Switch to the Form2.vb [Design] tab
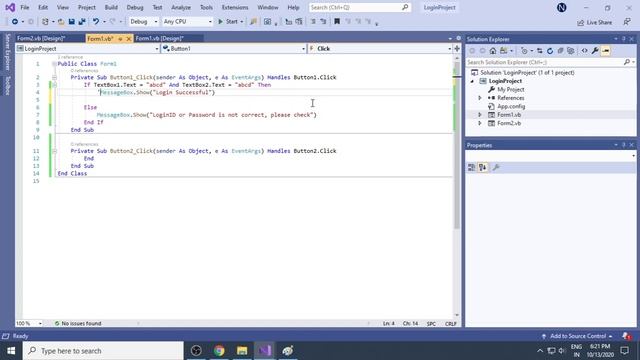The image size is (640, 360). (x=41, y=38)
